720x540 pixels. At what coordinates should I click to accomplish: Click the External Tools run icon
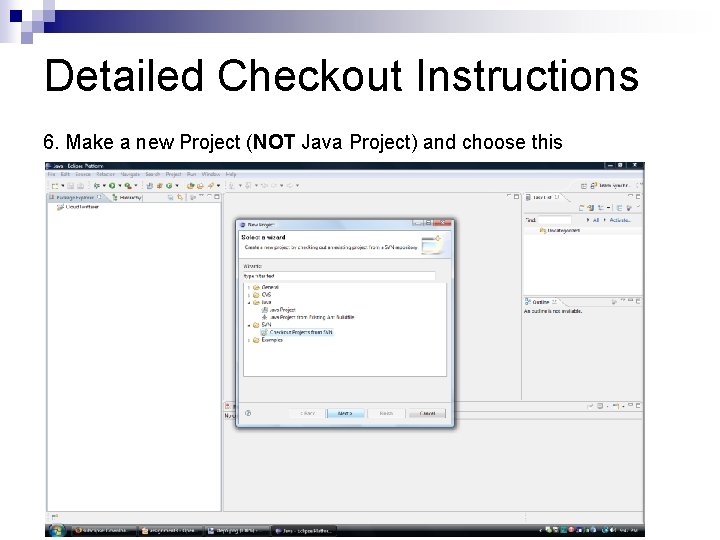pos(128,186)
